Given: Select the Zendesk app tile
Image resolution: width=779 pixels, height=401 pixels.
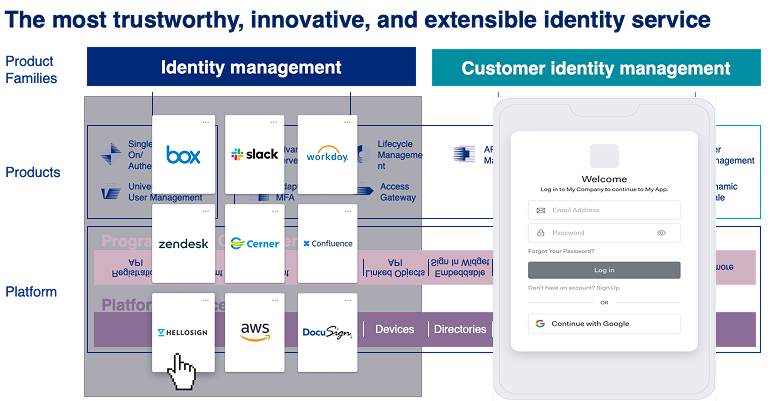Looking at the screenshot, I should [x=183, y=243].
